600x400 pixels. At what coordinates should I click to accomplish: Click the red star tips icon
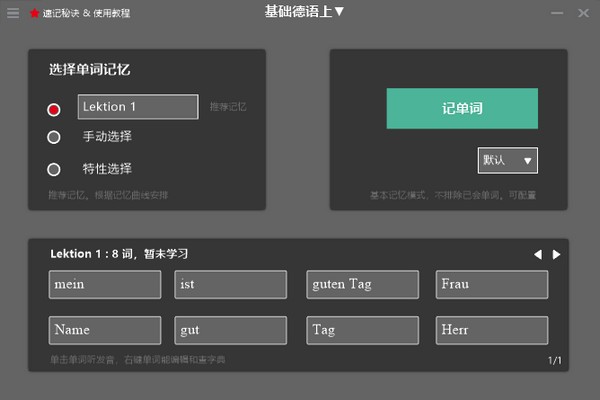(35, 13)
